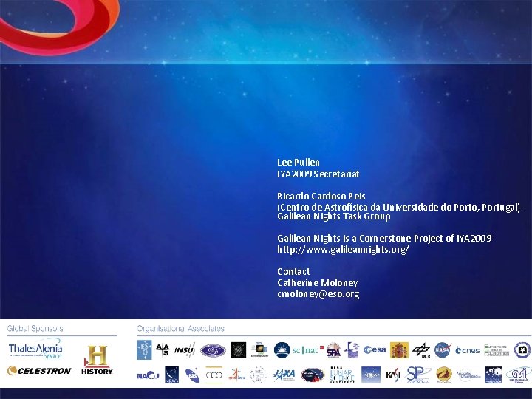Select the name Ricardo Cardoso Reis
The image size is (532, 399).
pos(321,196)
